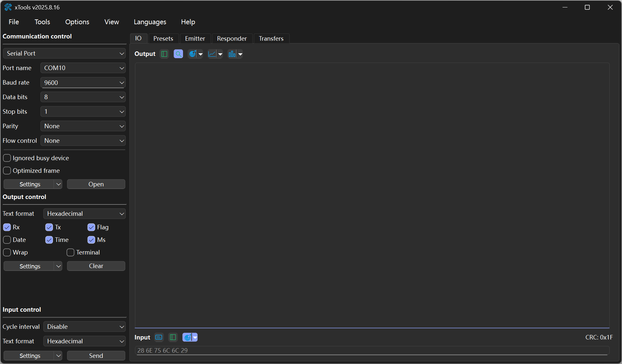The width and height of the screenshot is (622, 364).
Task: Click the Open port button
Action: pos(96,184)
